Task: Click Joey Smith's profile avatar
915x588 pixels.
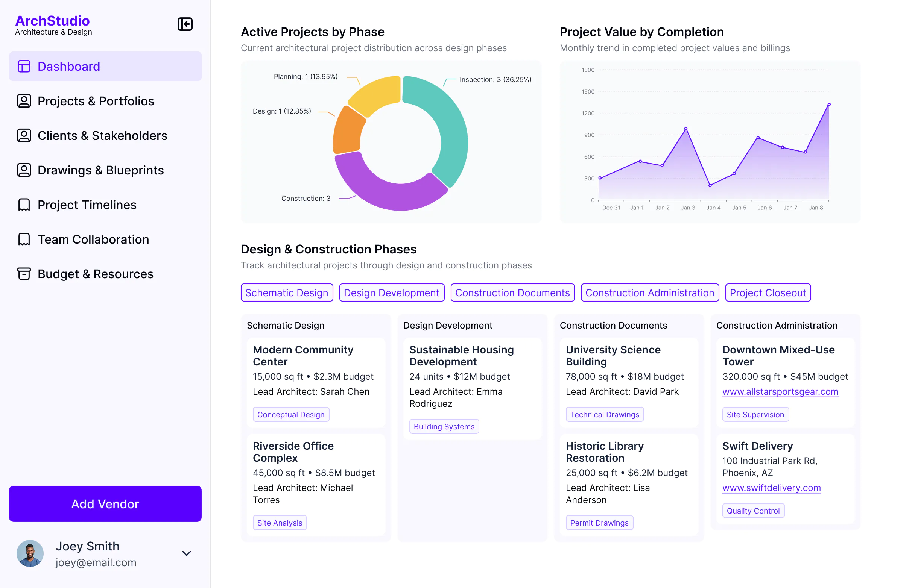Action: pos(30,553)
